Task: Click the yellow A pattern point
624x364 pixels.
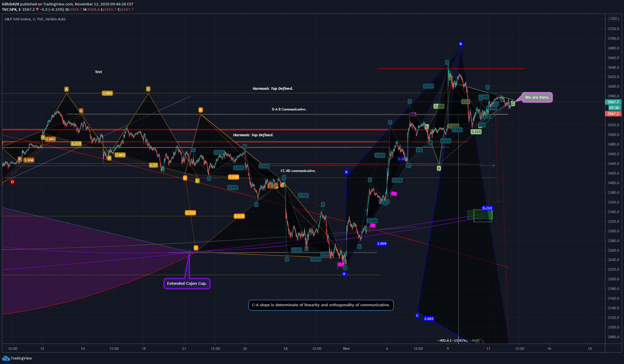Action: [x=66, y=89]
